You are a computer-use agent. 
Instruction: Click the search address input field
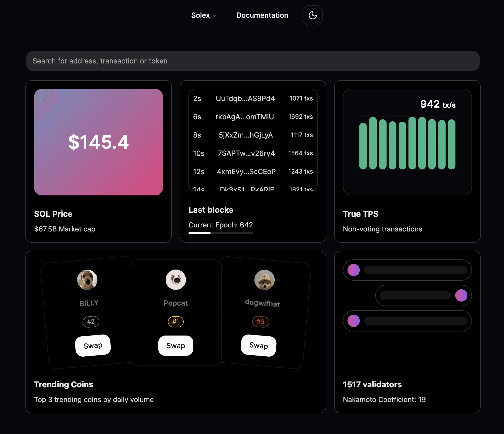point(253,61)
